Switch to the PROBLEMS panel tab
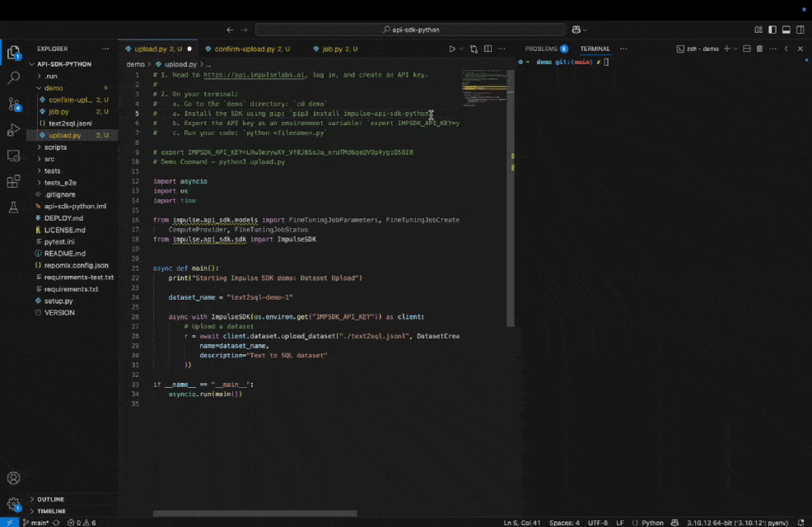 tap(546, 49)
